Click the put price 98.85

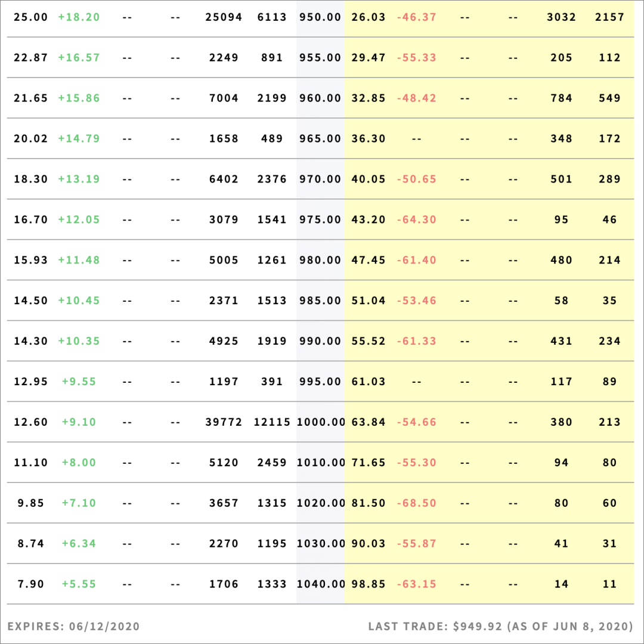[369, 584]
